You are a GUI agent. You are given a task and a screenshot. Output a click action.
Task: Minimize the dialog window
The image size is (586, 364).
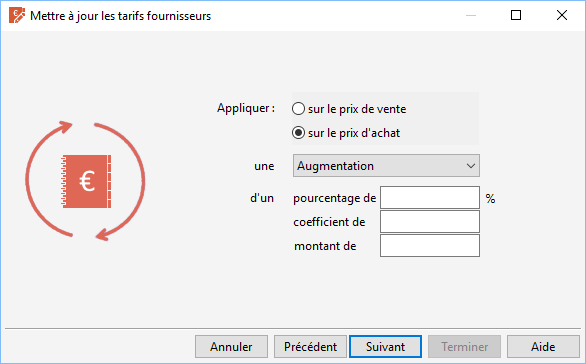pos(471,15)
